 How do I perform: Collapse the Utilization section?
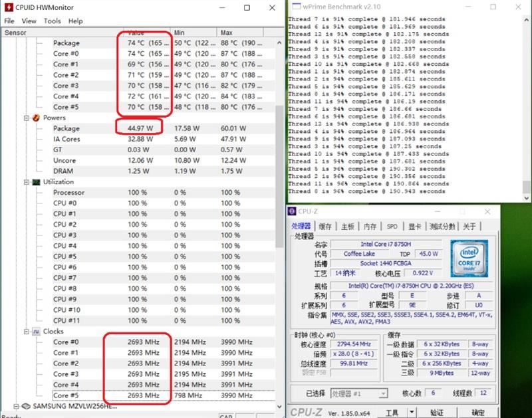tap(27, 182)
